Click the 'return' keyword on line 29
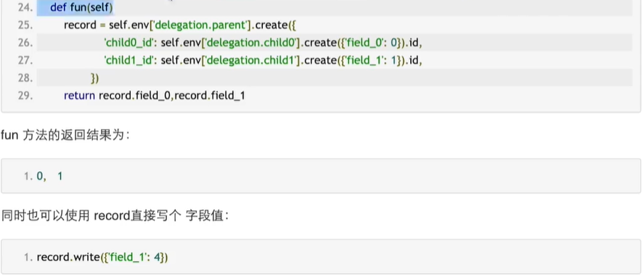 [80, 96]
